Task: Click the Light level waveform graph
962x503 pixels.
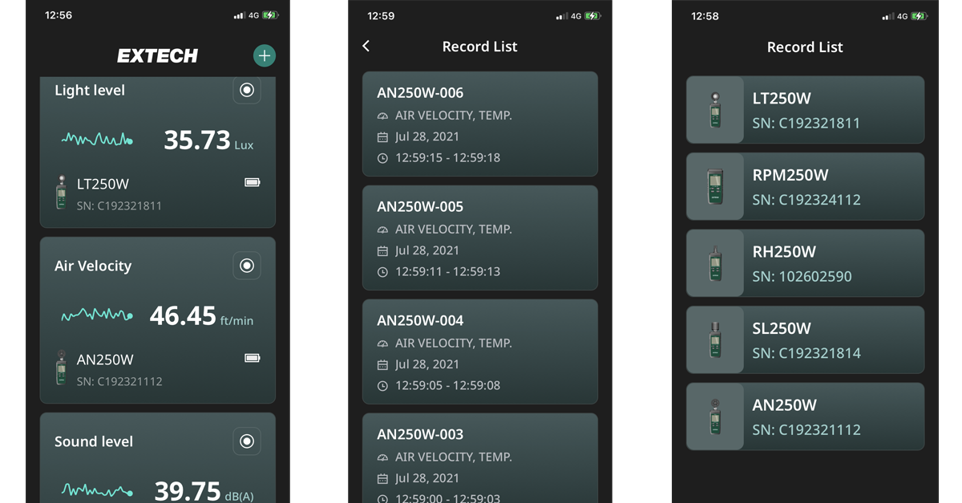Action: [x=97, y=140]
